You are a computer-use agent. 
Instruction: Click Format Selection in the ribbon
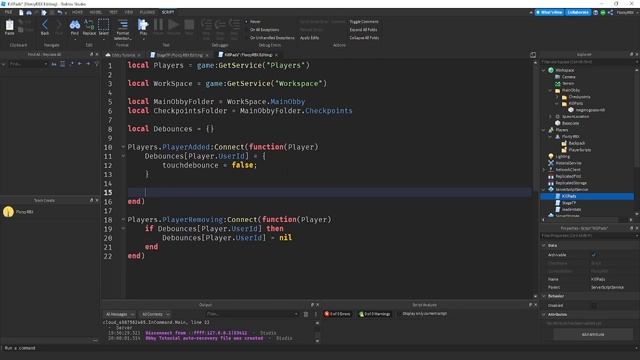click(x=123, y=29)
